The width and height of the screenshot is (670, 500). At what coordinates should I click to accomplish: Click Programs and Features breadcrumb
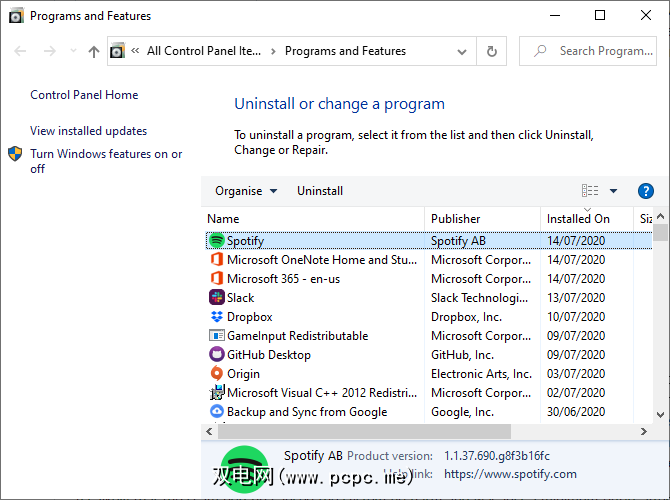tap(345, 51)
